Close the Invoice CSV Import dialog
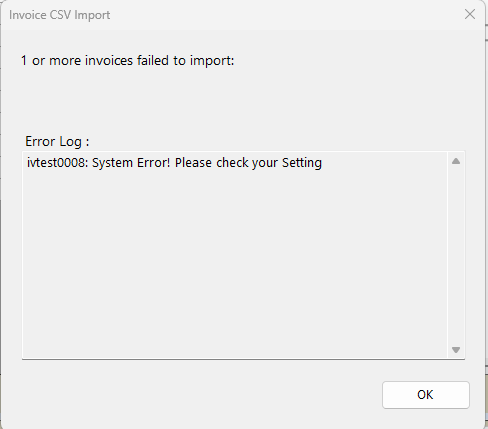 tap(470, 14)
